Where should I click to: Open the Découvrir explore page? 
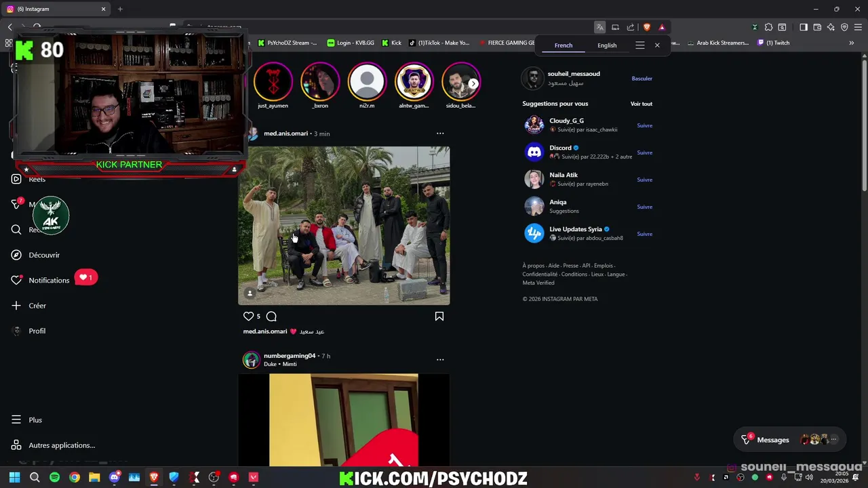[36, 255]
